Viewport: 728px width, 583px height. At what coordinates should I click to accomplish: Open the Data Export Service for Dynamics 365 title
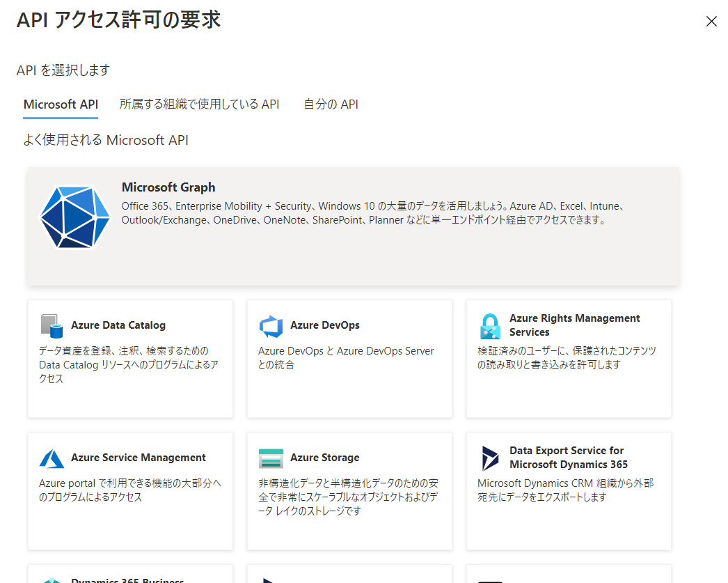tap(569, 458)
